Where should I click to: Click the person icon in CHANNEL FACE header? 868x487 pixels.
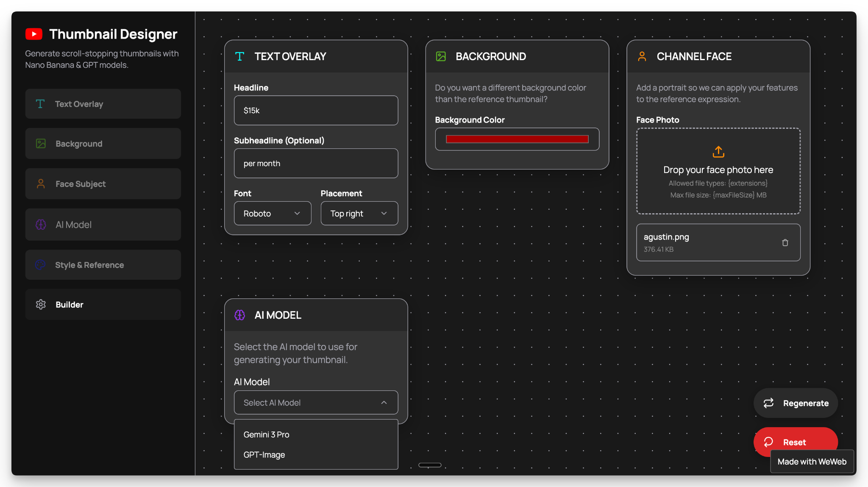coord(642,56)
